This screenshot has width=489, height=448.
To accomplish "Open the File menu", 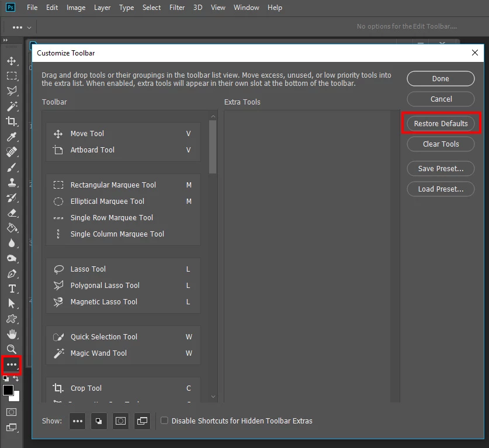I will (32, 8).
